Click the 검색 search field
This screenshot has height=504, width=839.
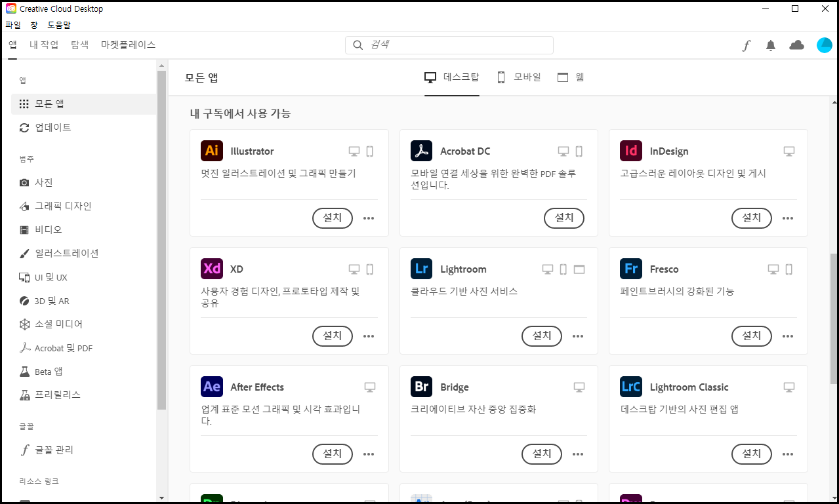tap(449, 45)
